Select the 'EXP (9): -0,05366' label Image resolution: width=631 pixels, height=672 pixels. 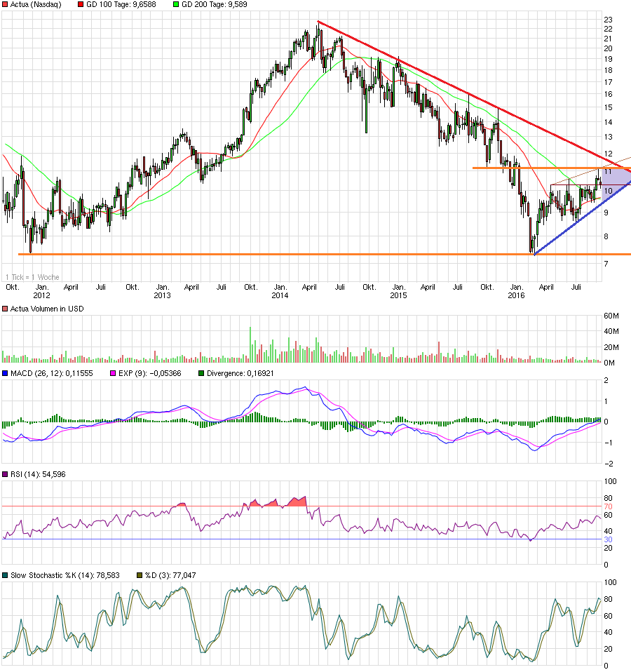150,374
